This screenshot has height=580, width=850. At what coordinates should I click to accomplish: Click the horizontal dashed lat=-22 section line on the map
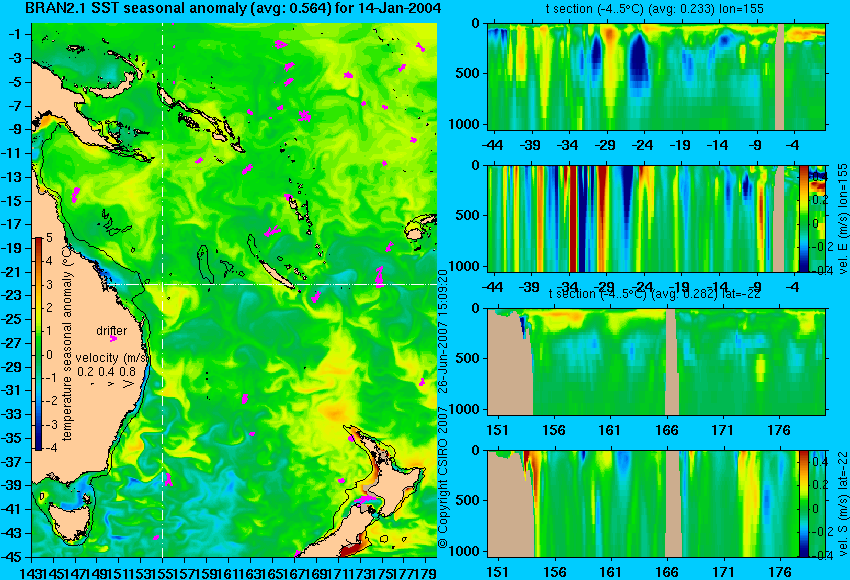[x=272, y=284]
